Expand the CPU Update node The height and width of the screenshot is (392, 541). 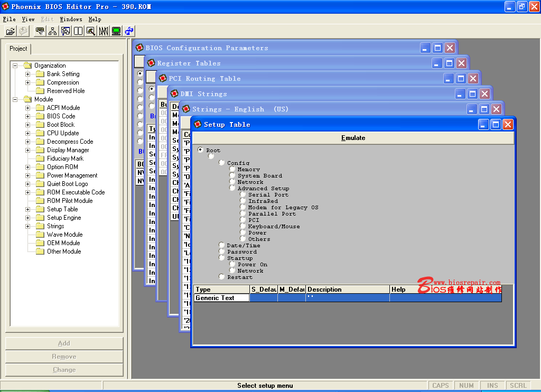27,133
